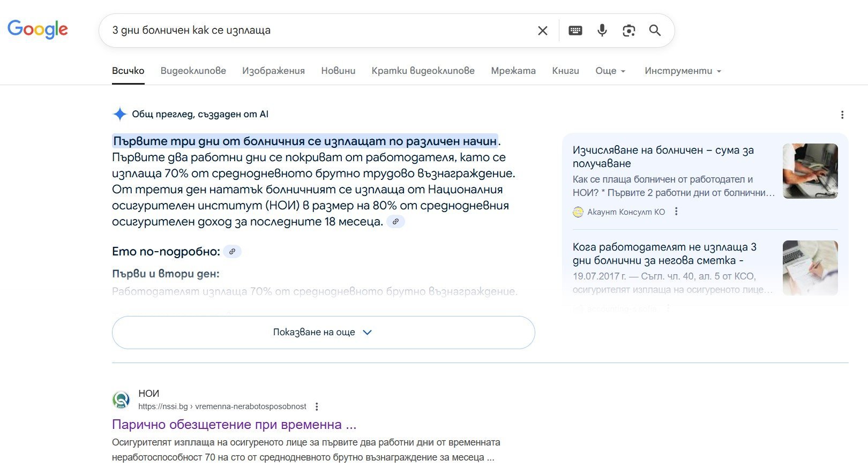Image resolution: width=868 pixels, height=475 pixels.
Task: Expand AI overview with 'Показване на още'
Action: [323, 332]
